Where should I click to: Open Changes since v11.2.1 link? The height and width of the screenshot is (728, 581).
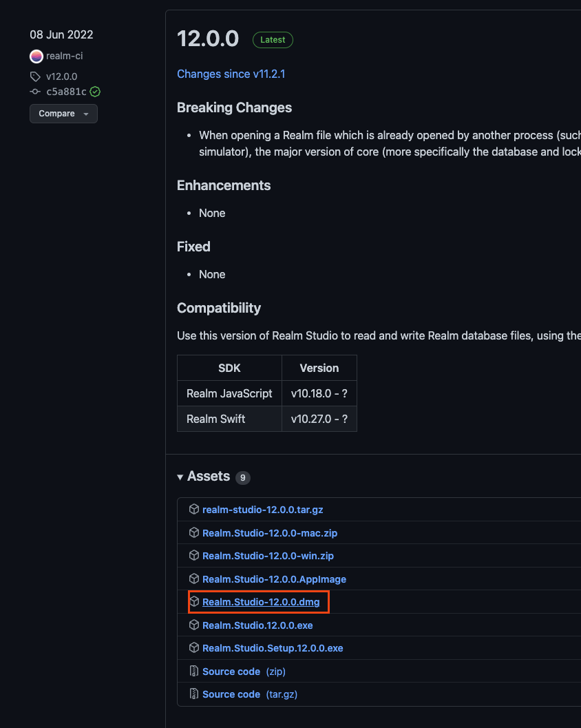click(231, 74)
